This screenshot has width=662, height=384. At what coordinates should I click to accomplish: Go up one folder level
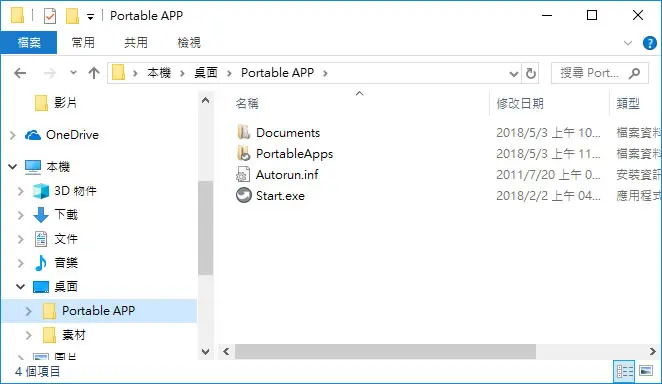[94, 73]
